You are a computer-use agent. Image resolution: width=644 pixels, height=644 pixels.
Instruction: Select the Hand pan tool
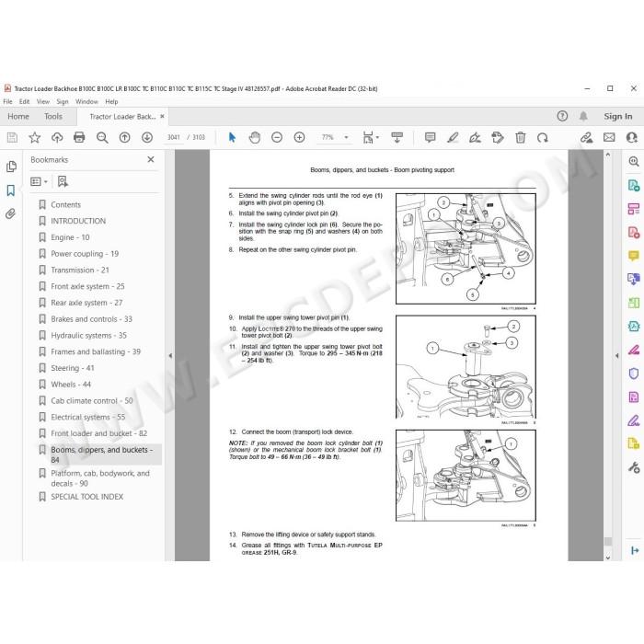pos(255,137)
